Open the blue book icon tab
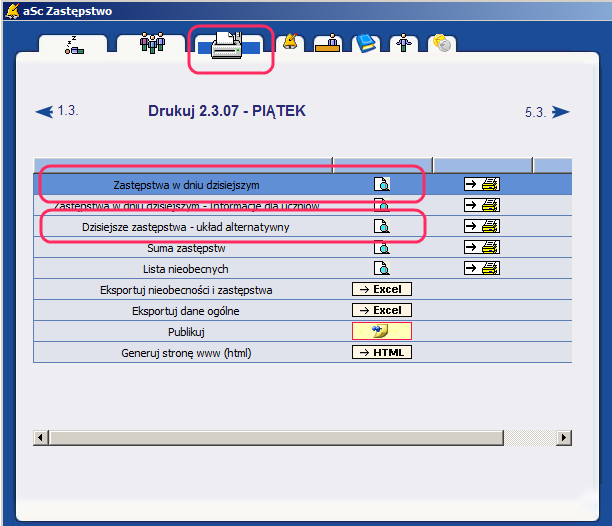This screenshot has height=526, width=612. click(x=367, y=43)
